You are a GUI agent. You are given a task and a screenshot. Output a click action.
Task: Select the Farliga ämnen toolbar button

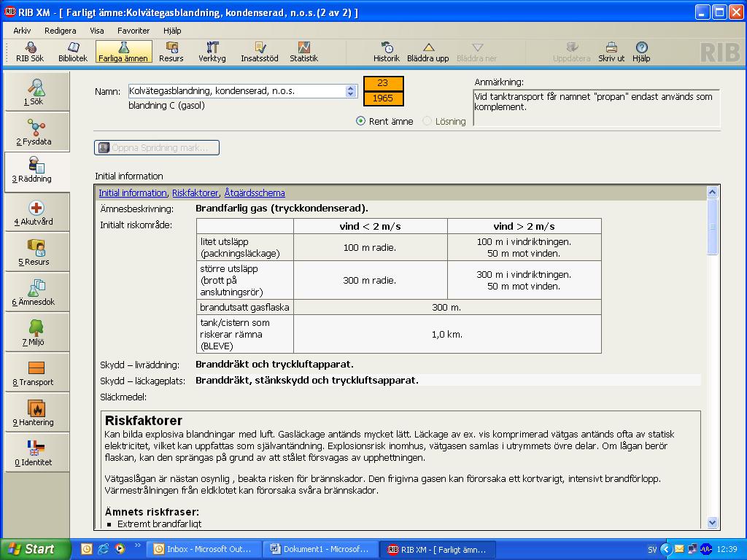click(x=123, y=52)
